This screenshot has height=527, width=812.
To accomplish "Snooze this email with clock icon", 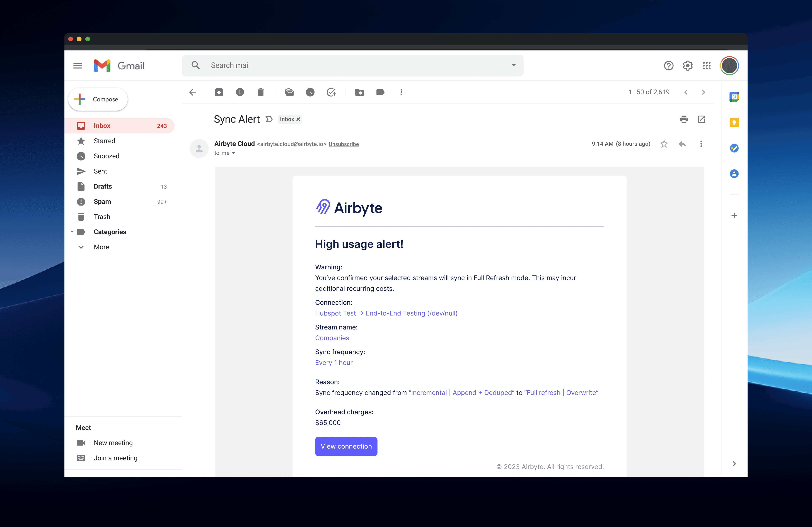I will coord(310,92).
